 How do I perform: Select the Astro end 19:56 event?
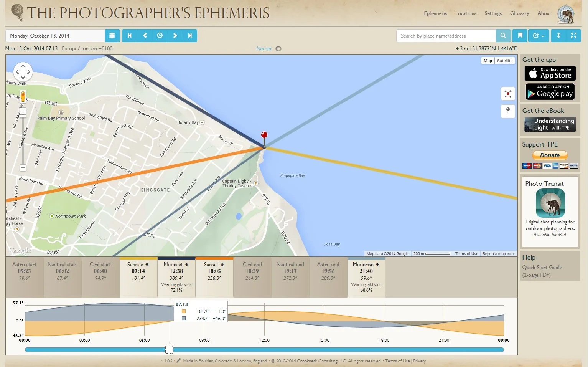[x=328, y=277]
